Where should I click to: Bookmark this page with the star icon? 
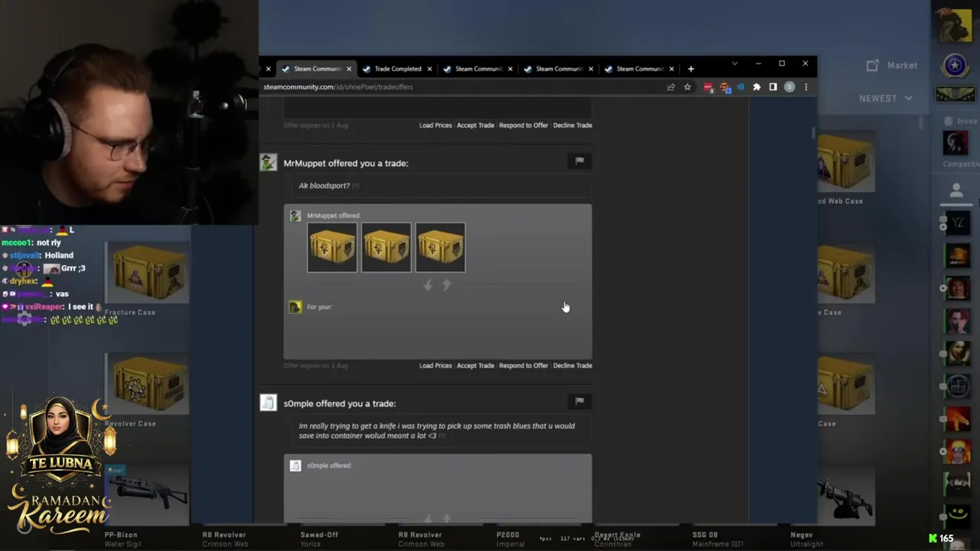688,87
